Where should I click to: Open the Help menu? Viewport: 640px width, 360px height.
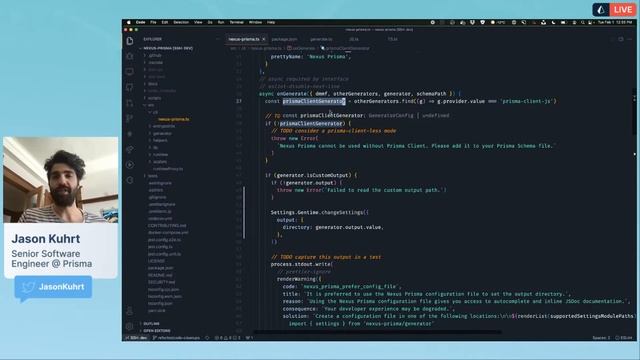click(x=271, y=22)
